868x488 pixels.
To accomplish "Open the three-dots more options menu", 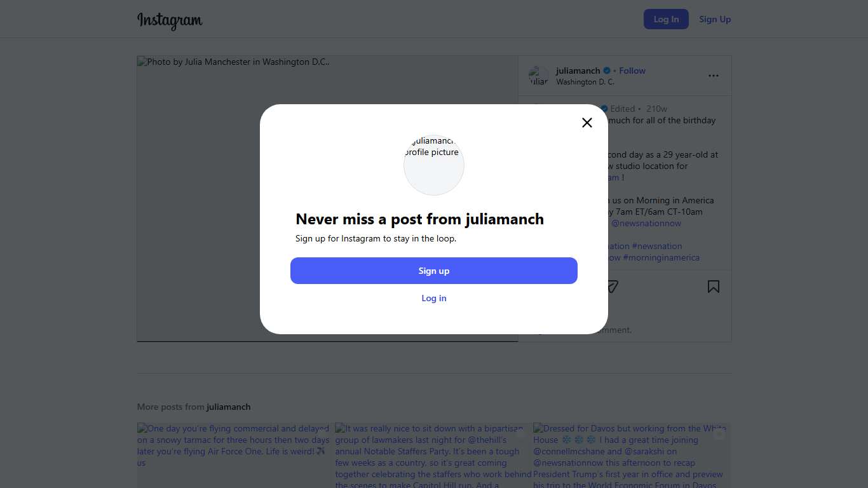I will (714, 76).
